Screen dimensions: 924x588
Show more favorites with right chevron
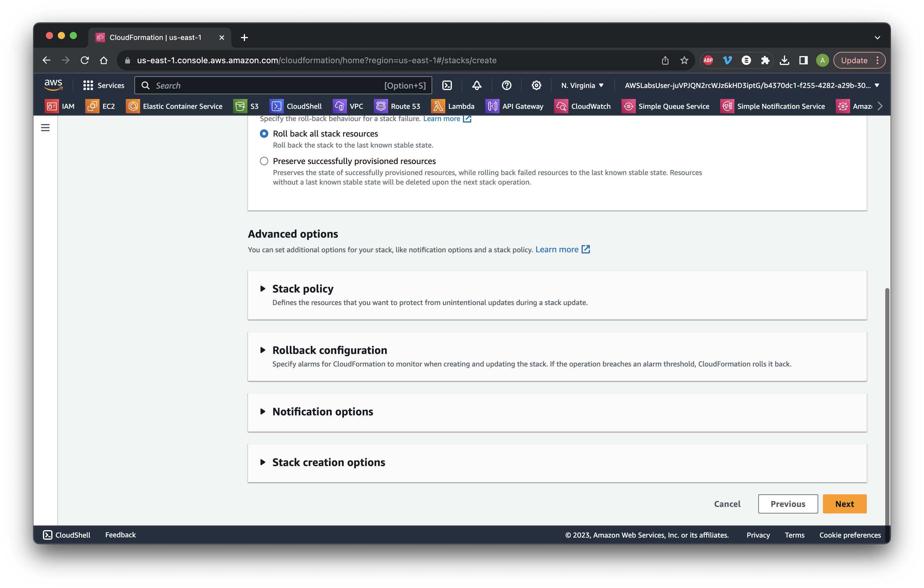(x=880, y=106)
